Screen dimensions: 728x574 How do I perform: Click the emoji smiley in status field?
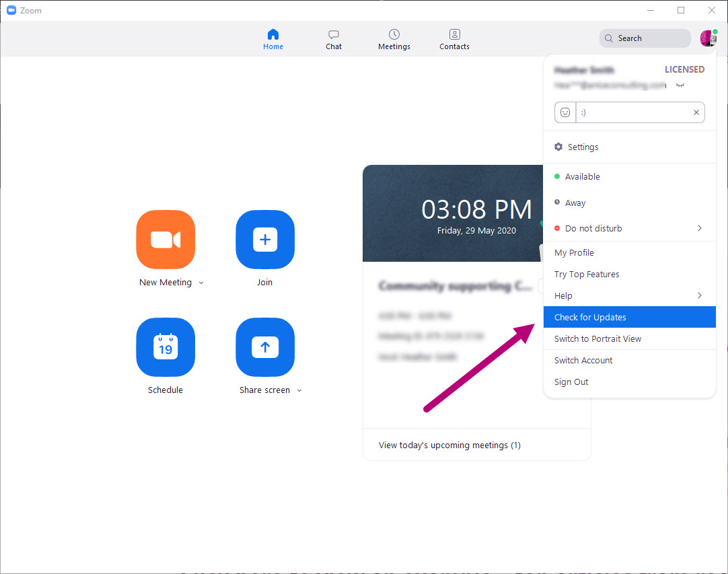(x=565, y=112)
